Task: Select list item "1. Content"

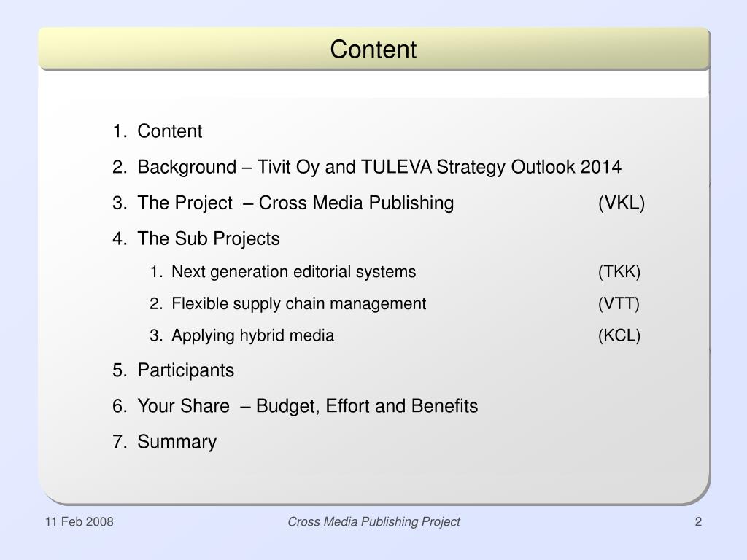Action: (x=158, y=131)
